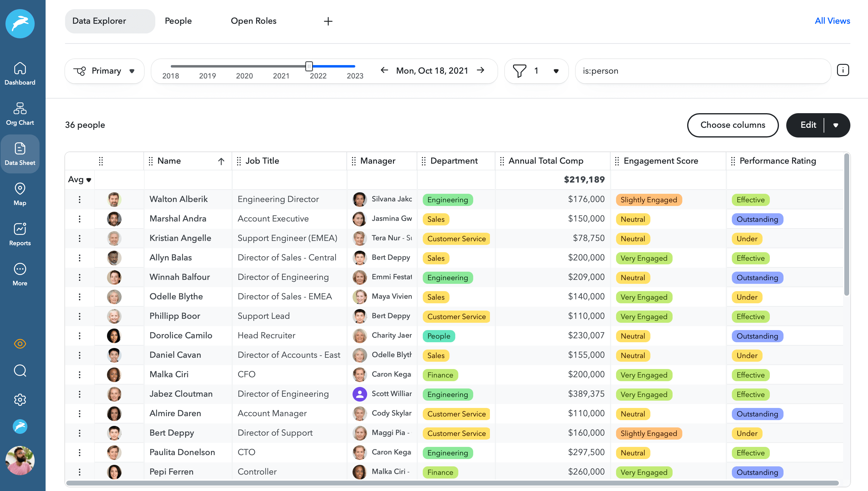Toggle the orange eye visibility icon
Screen dimensions: 868x491
[x=20, y=344]
